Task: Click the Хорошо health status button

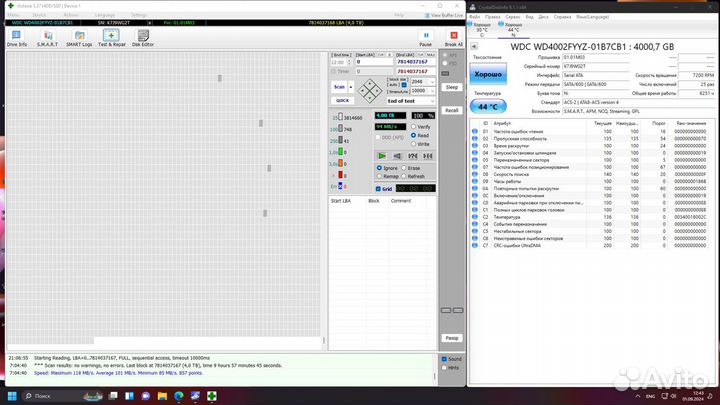Action: click(x=490, y=76)
